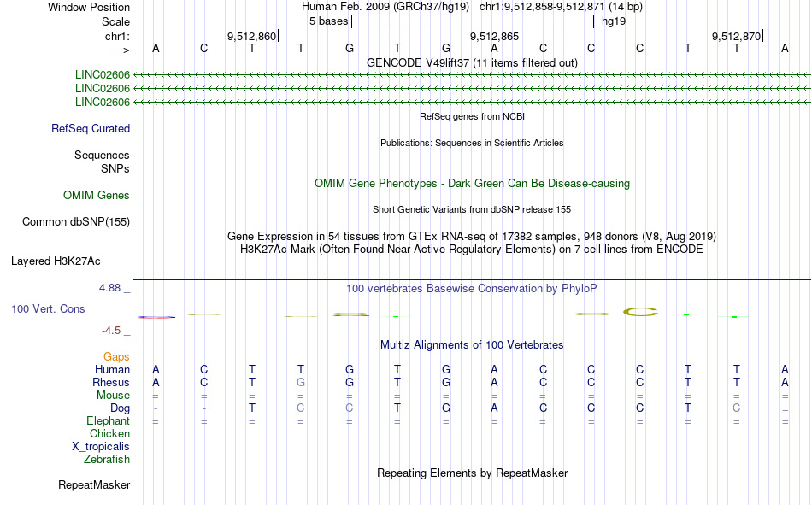Screen dimensions: 812x505
Task: Open the OMIM Gene Phenotypes track title
Action: 472,184
